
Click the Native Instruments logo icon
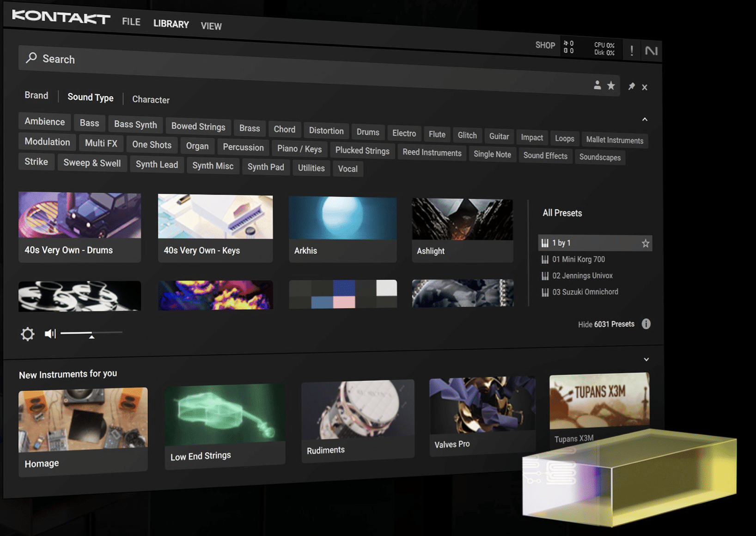coord(651,51)
